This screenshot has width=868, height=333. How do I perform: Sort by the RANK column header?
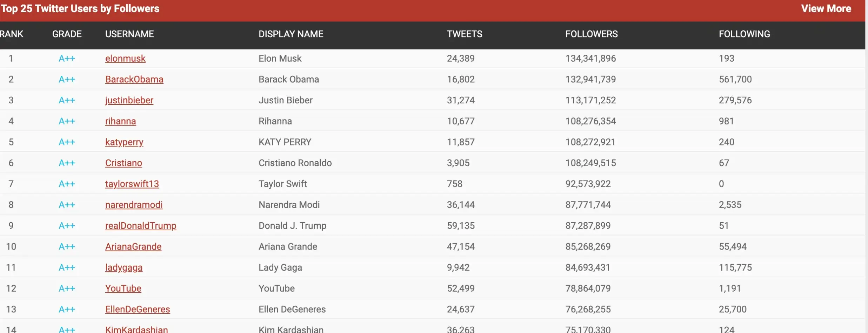pos(12,34)
